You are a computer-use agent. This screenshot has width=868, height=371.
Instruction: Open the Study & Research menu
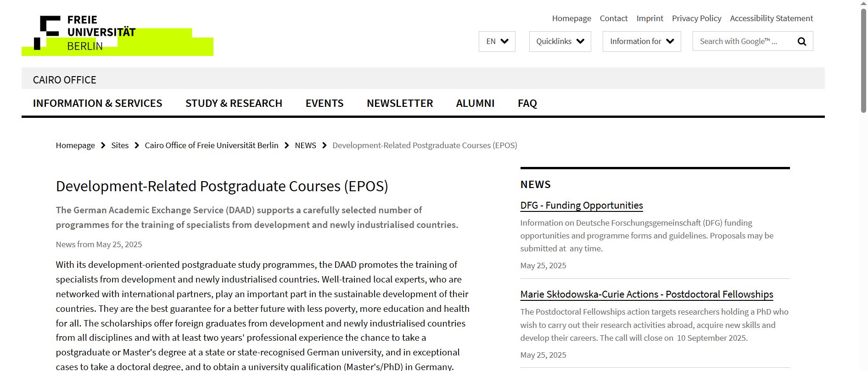234,103
